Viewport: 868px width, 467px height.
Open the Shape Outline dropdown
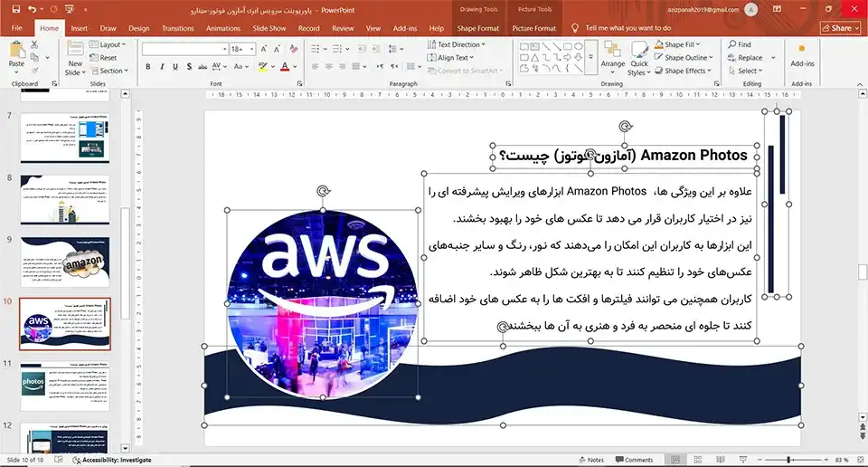point(684,58)
